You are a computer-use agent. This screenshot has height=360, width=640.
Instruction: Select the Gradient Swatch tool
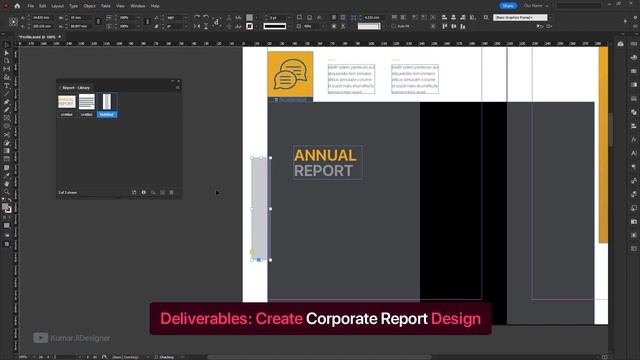(7, 151)
